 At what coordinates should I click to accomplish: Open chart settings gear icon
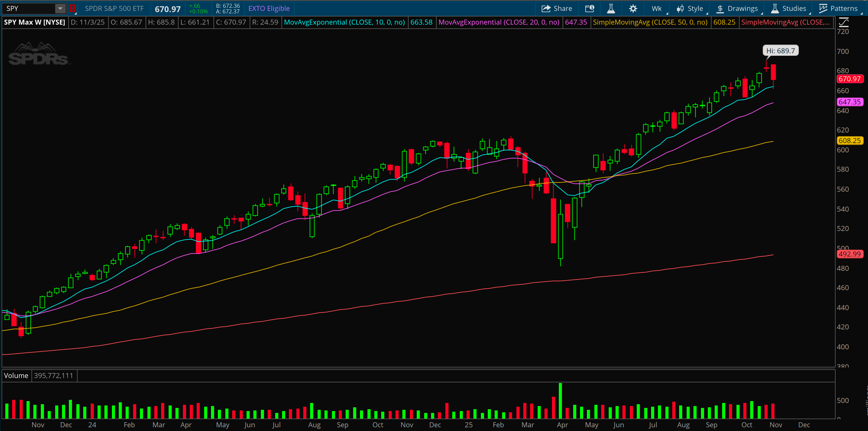coord(633,8)
